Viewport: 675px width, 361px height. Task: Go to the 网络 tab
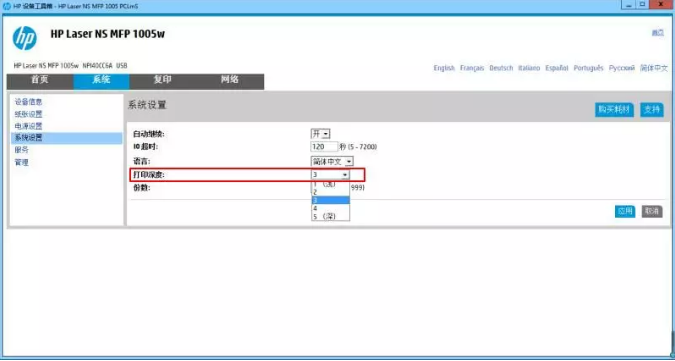click(x=230, y=80)
